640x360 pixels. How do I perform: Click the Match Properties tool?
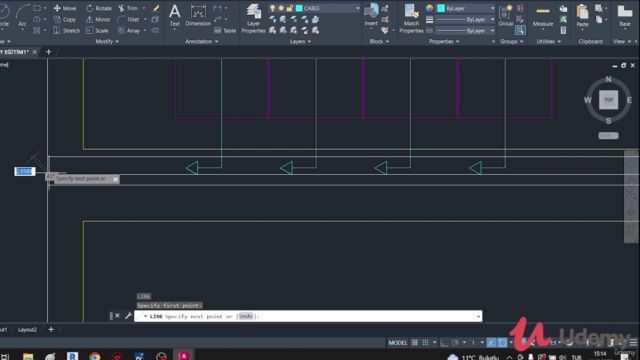point(411,19)
